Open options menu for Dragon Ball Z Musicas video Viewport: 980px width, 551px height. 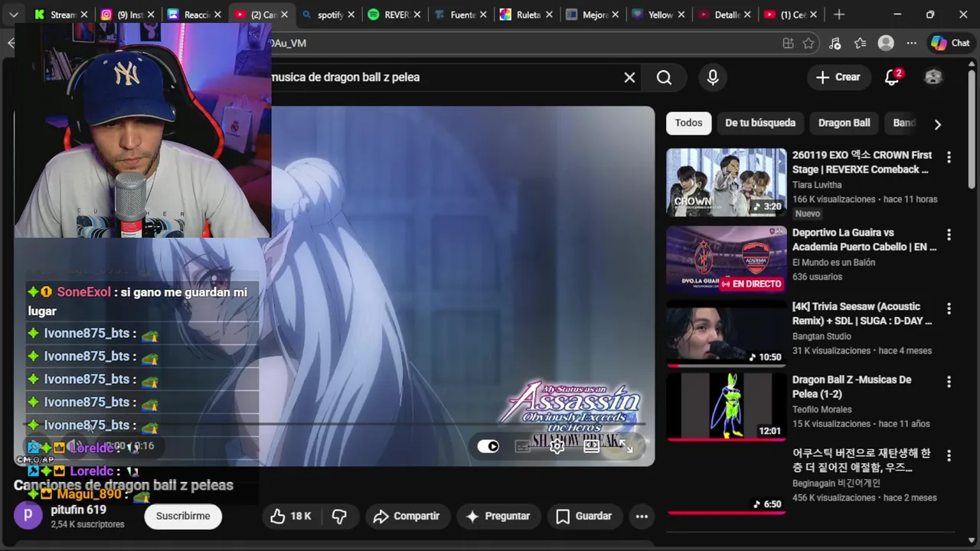coord(949,382)
